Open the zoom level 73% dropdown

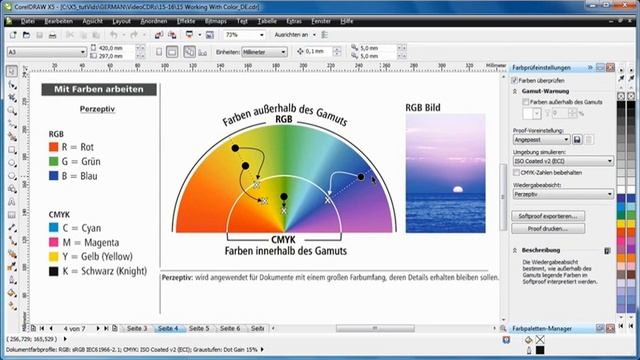coord(262,35)
